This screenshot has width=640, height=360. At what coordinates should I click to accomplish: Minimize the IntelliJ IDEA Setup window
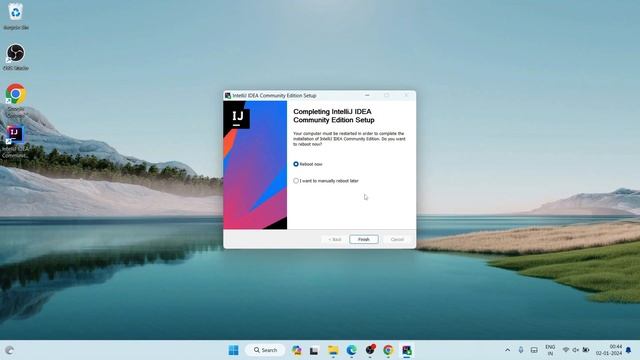pyautogui.click(x=367, y=96)
